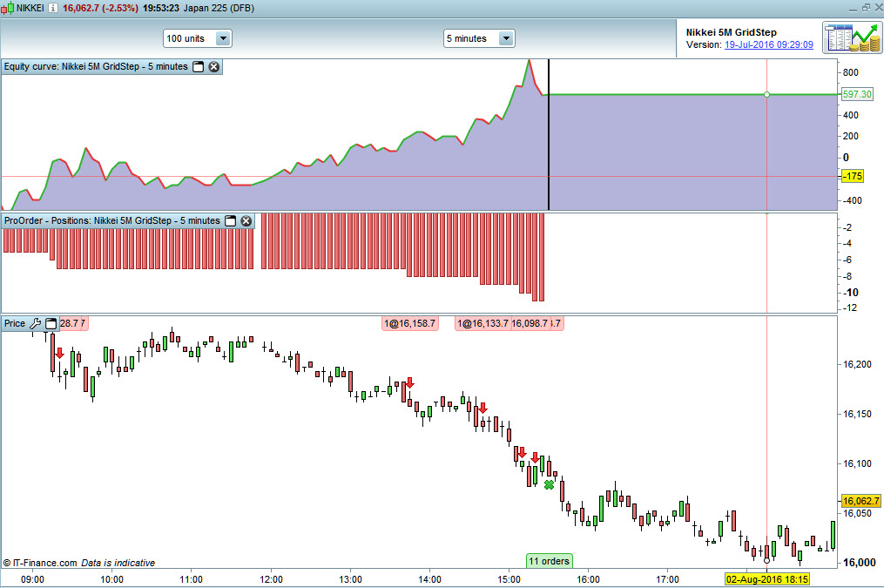Click the 11 orders label
This screenshot has height=588, width=884.
549,561
